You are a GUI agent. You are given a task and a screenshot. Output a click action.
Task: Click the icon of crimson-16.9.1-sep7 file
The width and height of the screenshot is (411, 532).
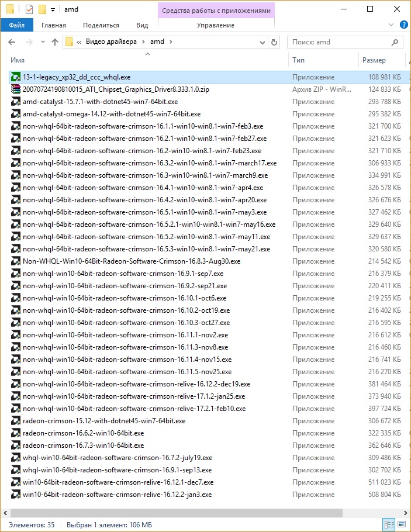pyautogui.click(x=16, y=274)
